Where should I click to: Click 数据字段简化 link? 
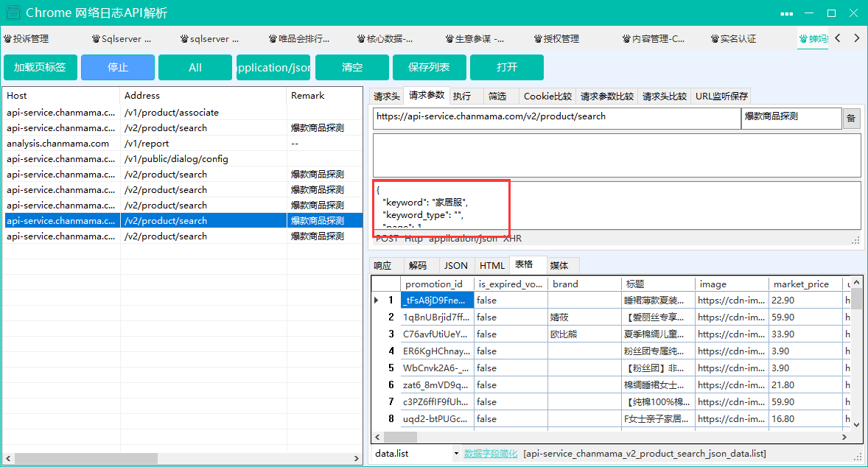[x=491, y=454]
